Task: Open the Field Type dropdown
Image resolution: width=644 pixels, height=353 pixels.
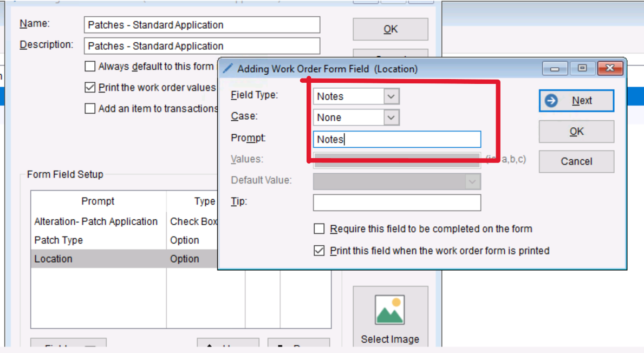Action: (x=391, y=96)
